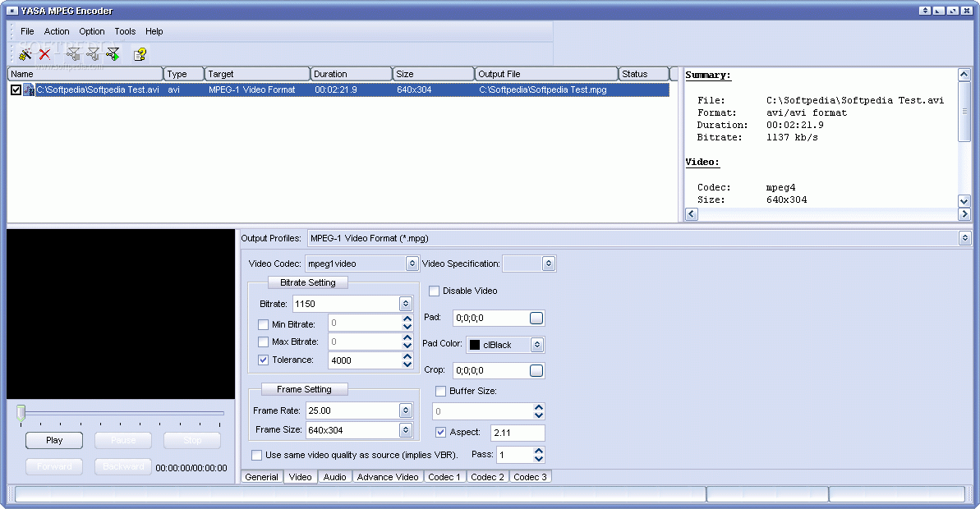Image resolution: width=980 pixels, height=509 pixels.
Task: Check Use same video quality as source
Action: coord(256,455)
